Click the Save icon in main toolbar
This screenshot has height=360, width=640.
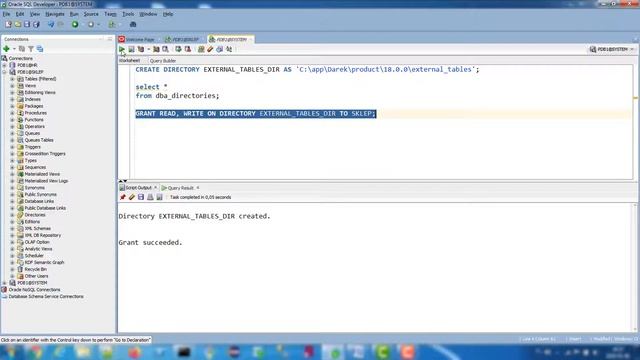[27, 24]
